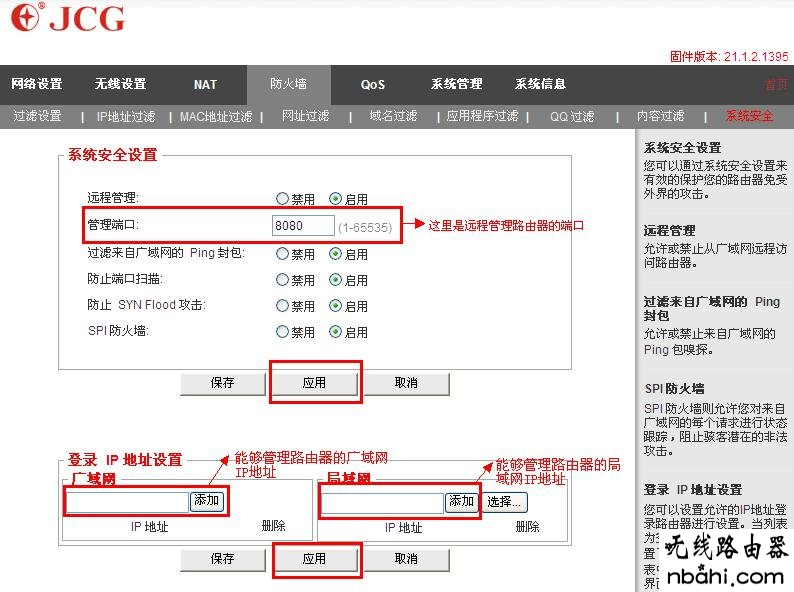Click the SPI 防火墙 help heading in sidebar

click(674, 389)
